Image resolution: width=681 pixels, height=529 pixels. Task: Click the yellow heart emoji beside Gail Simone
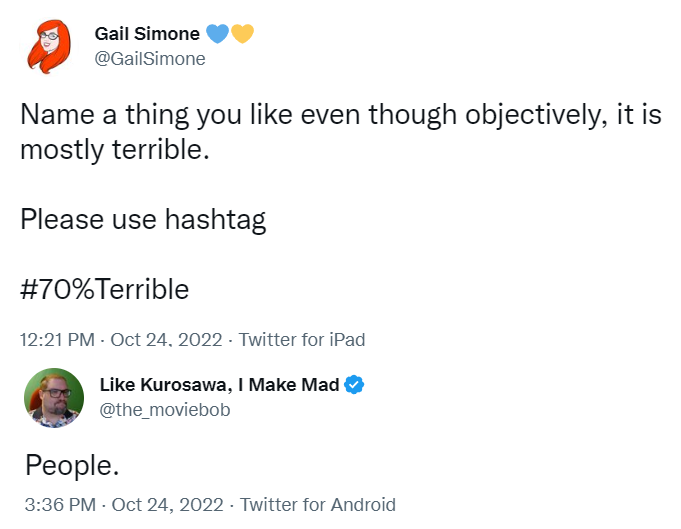click(x=242, y=34)
